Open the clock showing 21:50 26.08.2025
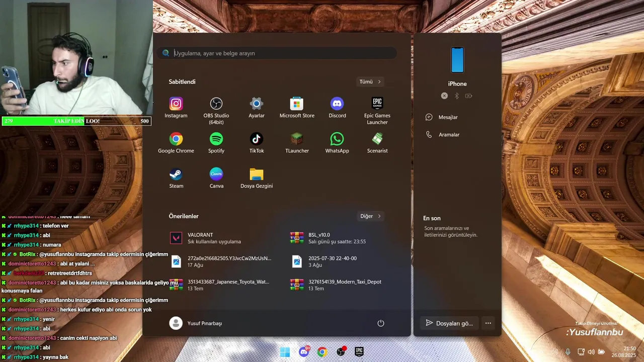Screen dimensions: 644x362 pos(624,352)
